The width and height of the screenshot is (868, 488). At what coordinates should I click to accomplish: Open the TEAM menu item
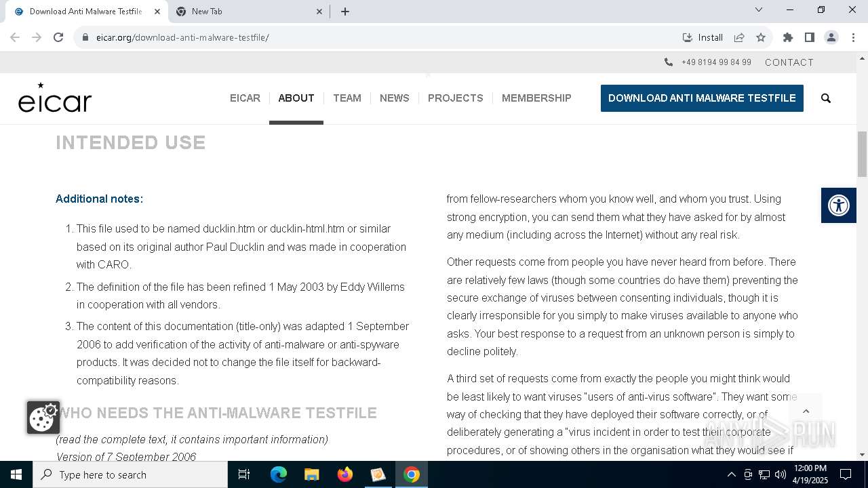coord(347,98)
